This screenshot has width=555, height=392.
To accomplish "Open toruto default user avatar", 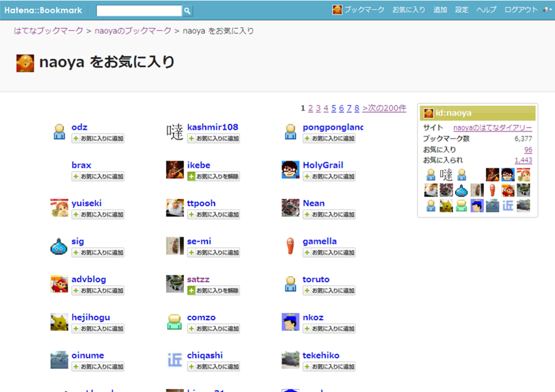I will pos(290,284).
